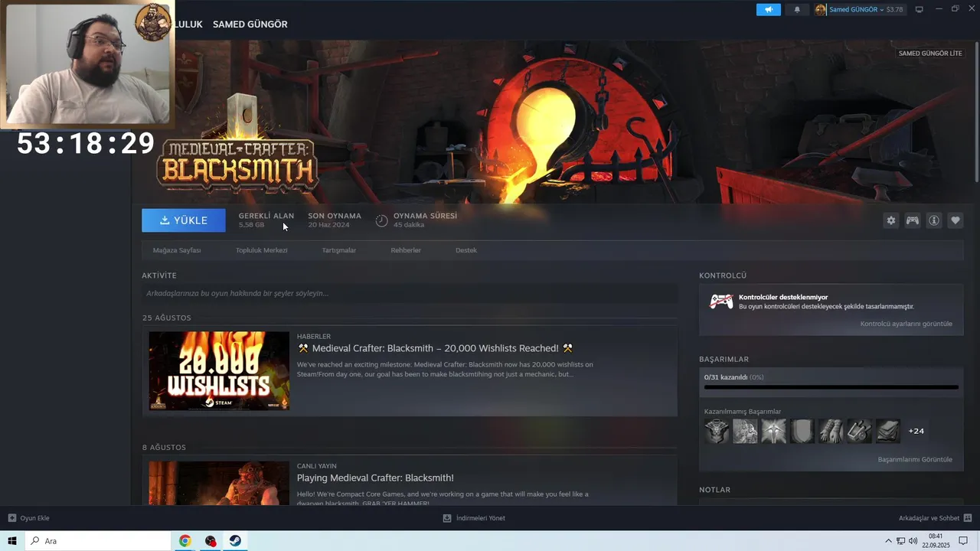Open the Destek tab

466,250
